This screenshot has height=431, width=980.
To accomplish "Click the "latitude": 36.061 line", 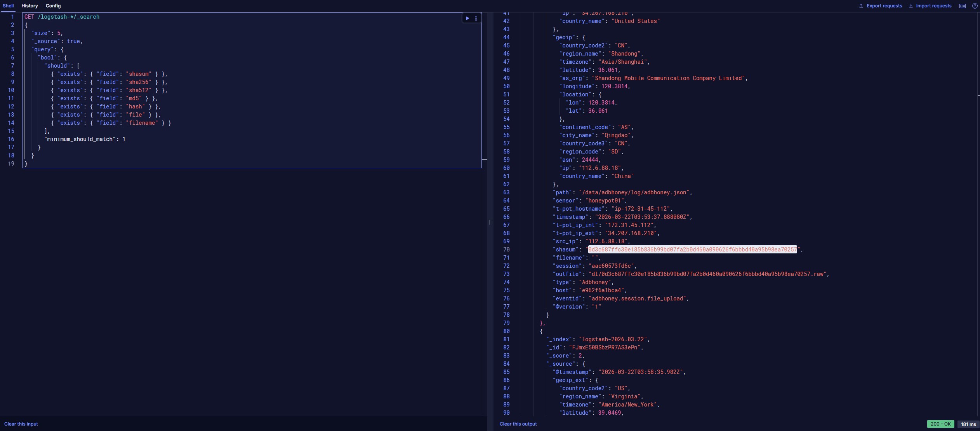I will pos(590,70).
